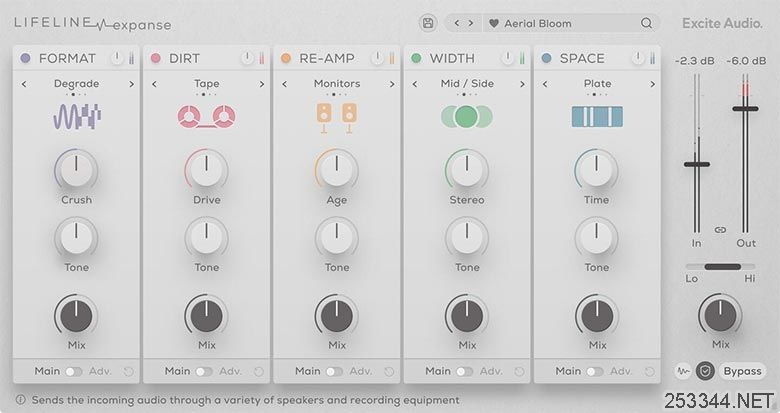Click the FORMAT module title
Viewport: 780px width, 413px height.
click(x=67, y=58)
